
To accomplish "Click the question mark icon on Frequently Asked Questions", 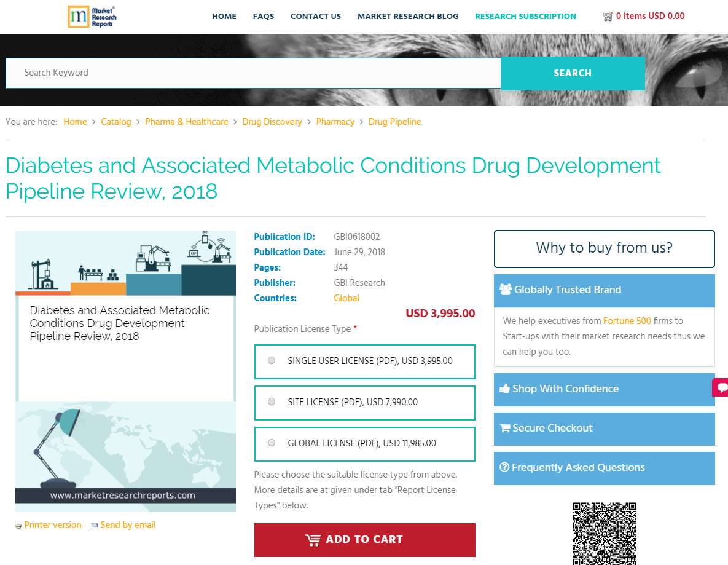I will click(x=504, y=468).
